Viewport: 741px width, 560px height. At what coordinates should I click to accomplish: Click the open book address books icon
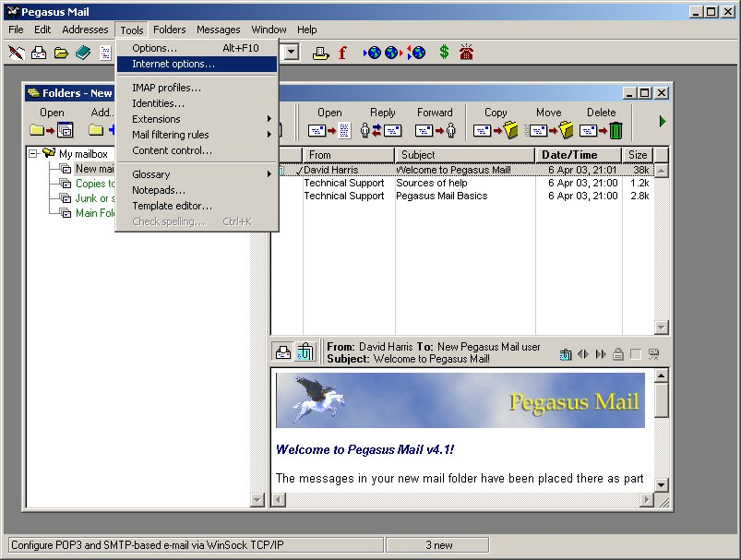(x=83, y=53)
